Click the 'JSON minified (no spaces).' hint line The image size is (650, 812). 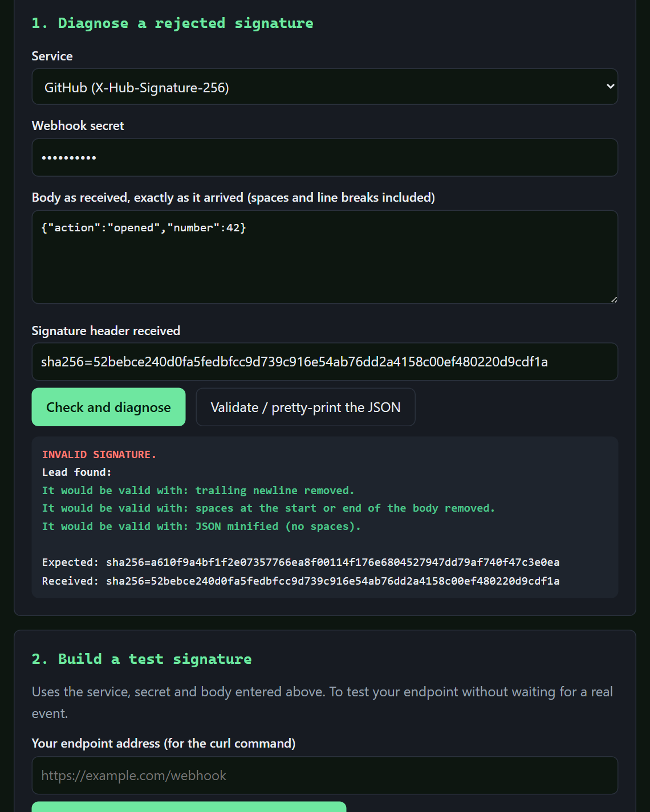[202, 526]
